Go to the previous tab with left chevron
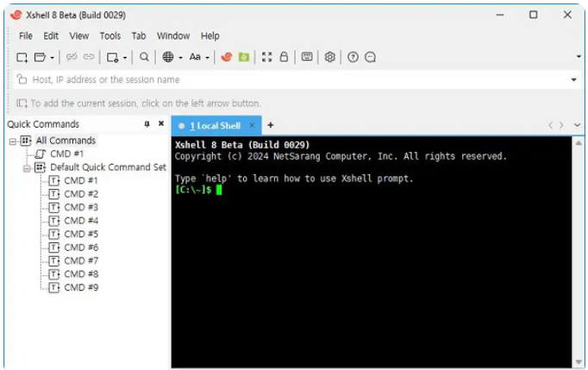The width and height of the screenshot is (588, 370). 550,125
